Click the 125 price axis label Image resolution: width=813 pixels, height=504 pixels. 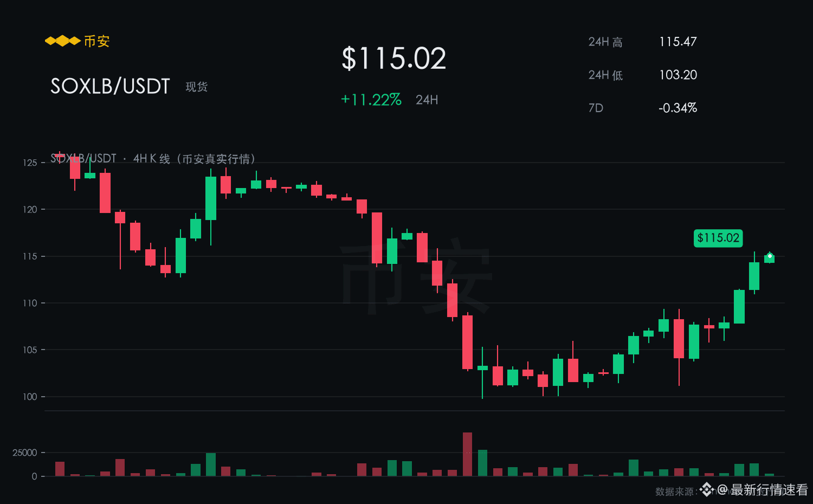(x=30, y=163)
